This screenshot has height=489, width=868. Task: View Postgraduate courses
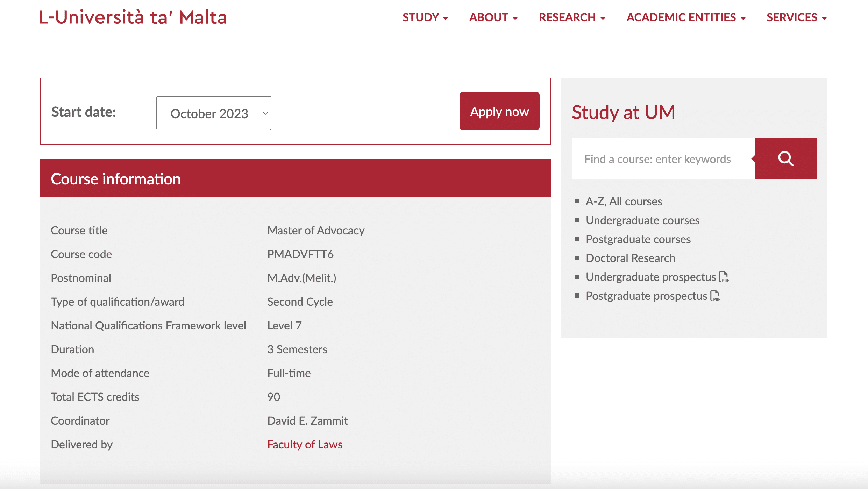coord(638,239)
